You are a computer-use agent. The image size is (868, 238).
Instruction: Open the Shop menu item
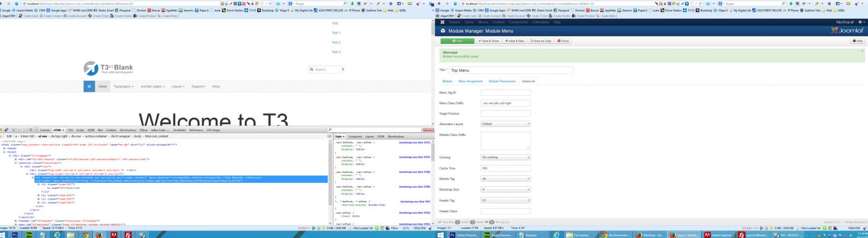(216, 86)
